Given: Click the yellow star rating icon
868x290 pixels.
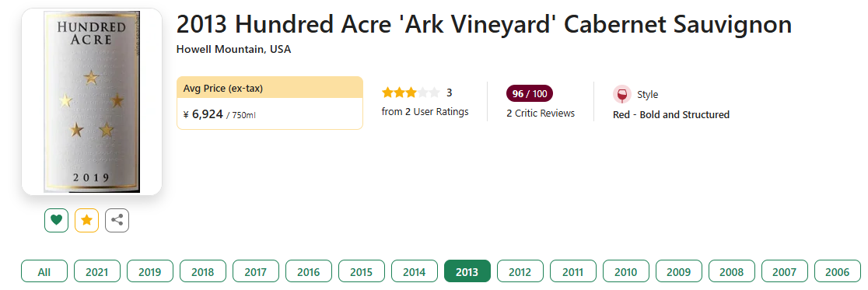Looking at the screenshot, I should coord(87,220).
